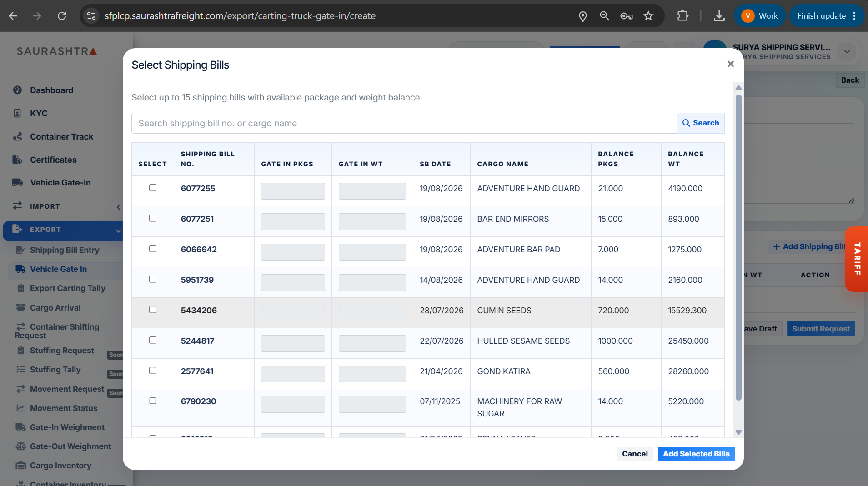The height and width of the screenshot is (486, 868).
Task: Click the scrollbar up arrow in dialog
Action: tap(738, 88)
